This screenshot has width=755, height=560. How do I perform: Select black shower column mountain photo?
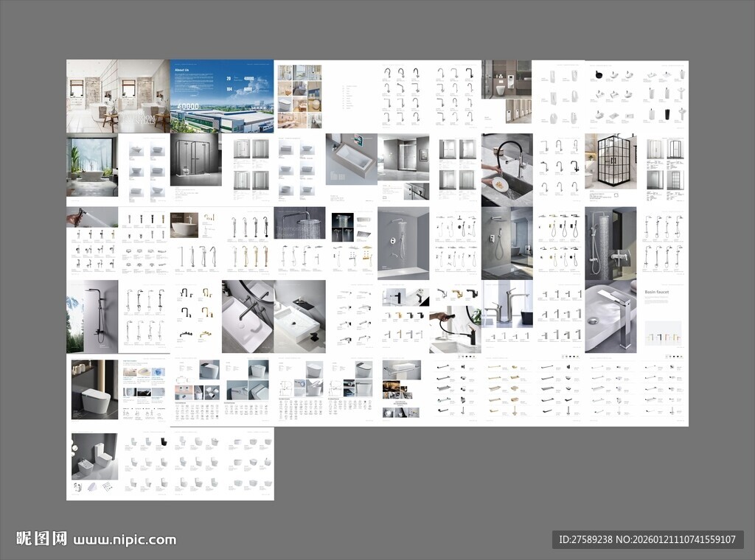click(92, 317)
